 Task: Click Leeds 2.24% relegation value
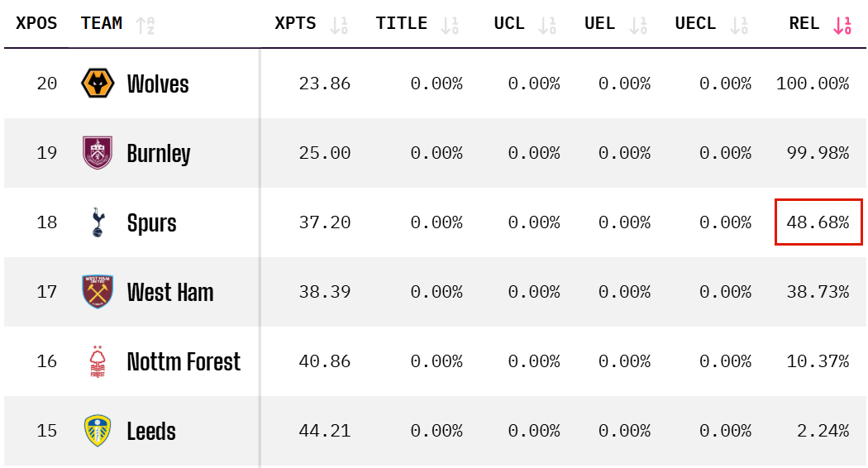823,431
